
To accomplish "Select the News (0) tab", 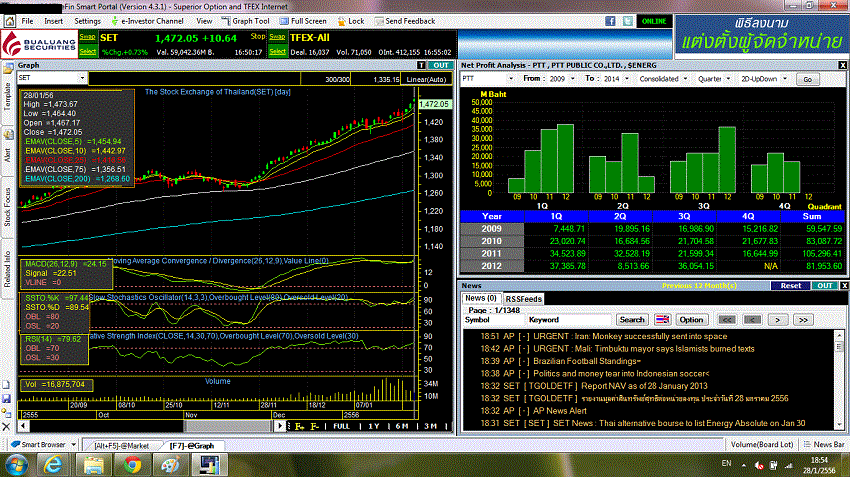I will [x=480, y=298].
